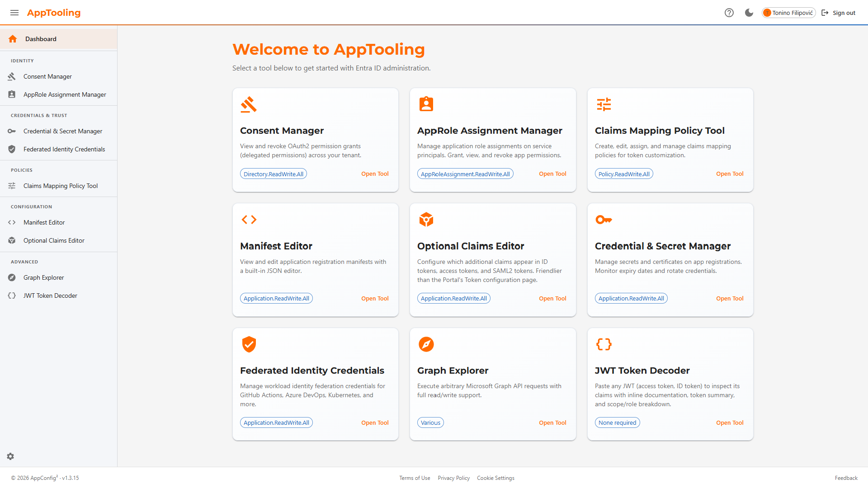Click the Directory.ReadWrite.All permission chip
This screenshot has height=488, width=868.
273,174
